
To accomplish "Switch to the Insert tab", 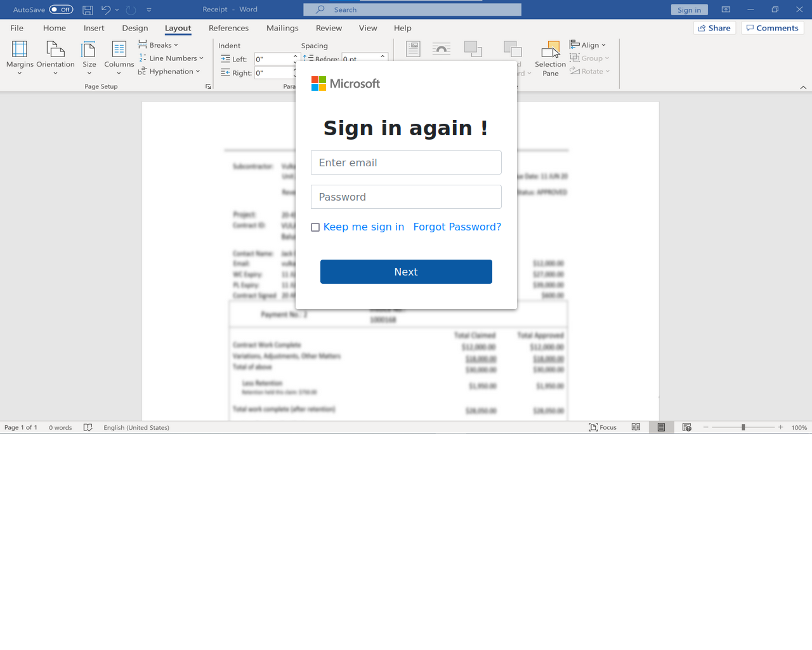I will click(94, 28).
